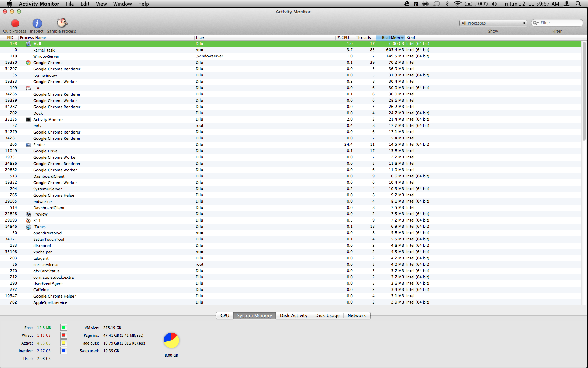
Task: Select the Caffeine process row
Action: 291,290
